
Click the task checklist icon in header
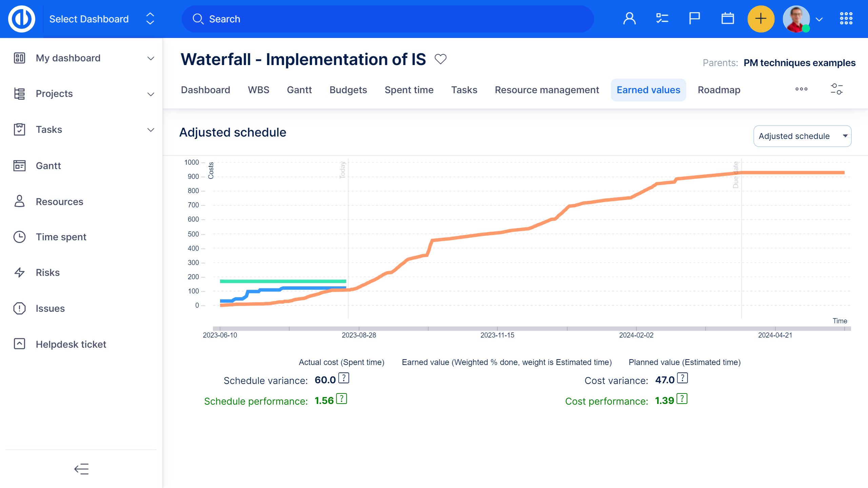pyautogui.click(x=662, y=19)
